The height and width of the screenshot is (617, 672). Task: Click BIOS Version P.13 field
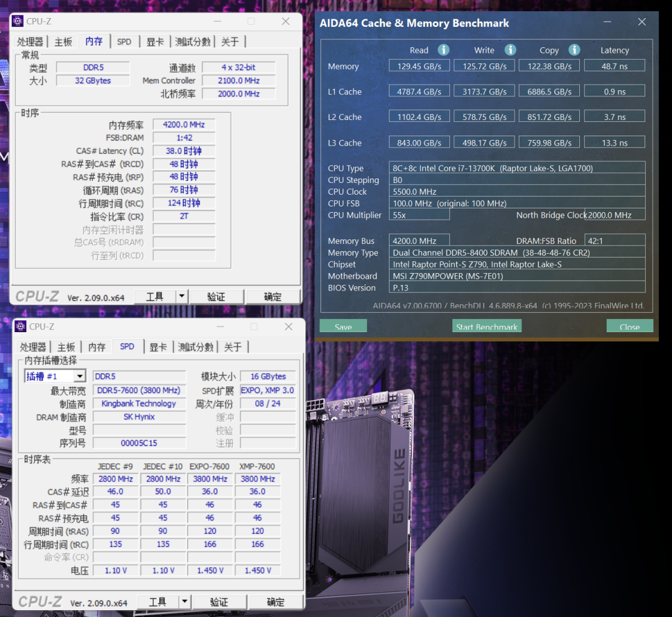point(517,287)
